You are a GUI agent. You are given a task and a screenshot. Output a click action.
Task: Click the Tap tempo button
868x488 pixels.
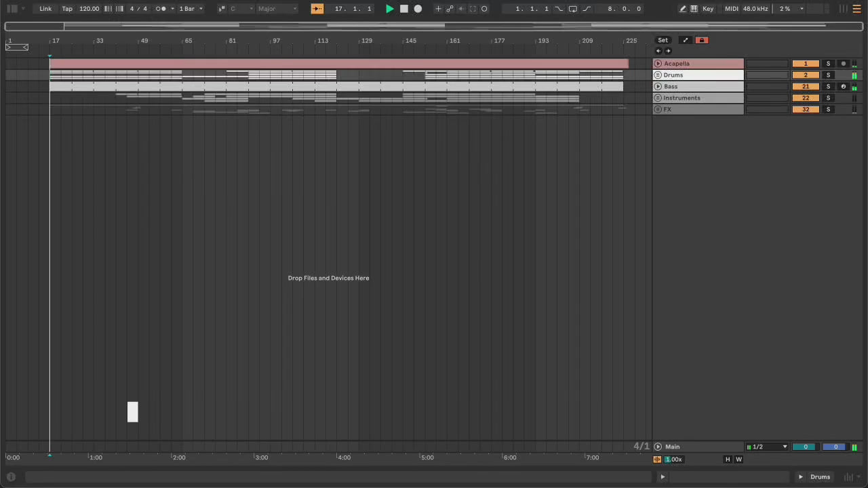point(67,9)
